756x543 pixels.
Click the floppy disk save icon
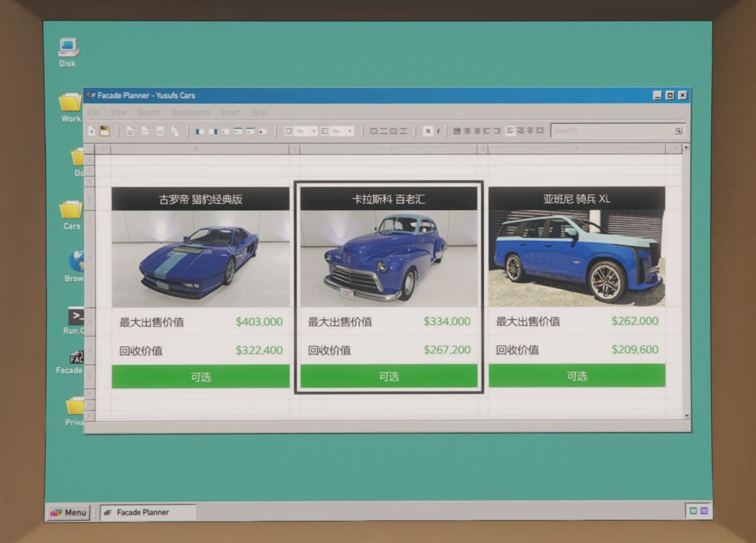click(105, 131)
